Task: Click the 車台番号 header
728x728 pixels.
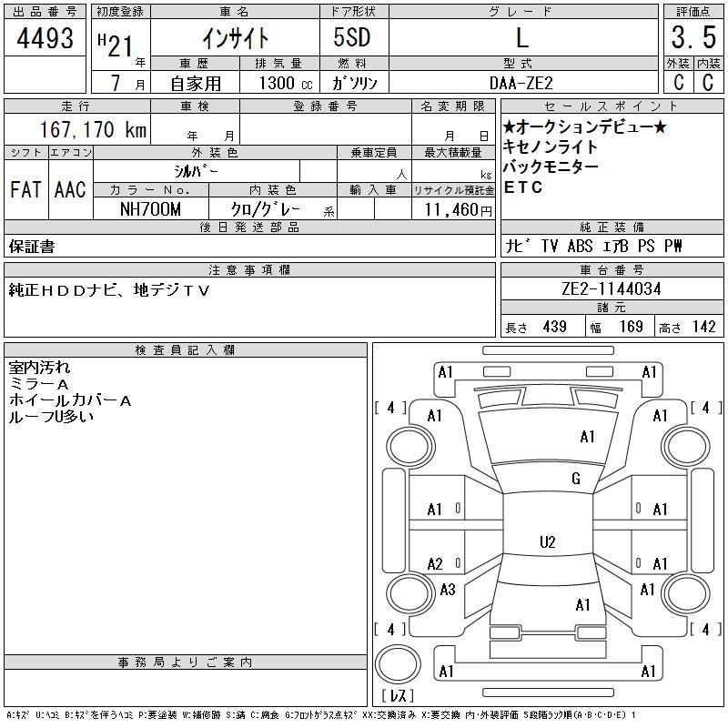Action: pos(612,269)
